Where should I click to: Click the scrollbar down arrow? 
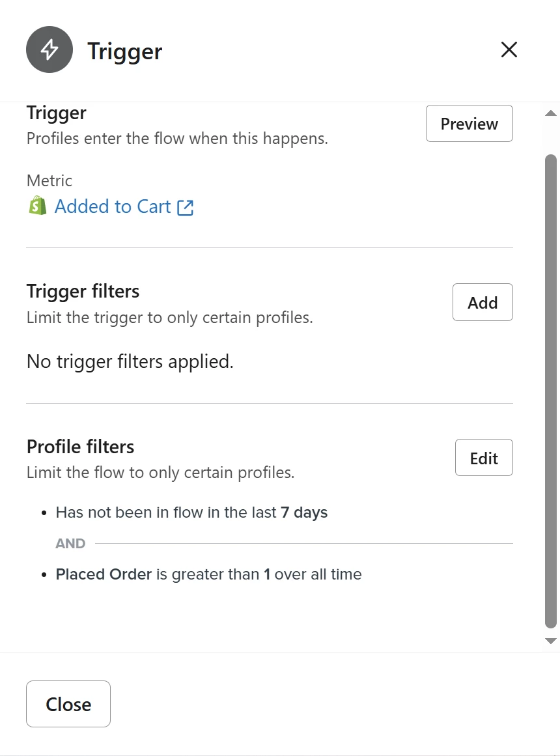point(550,641)
